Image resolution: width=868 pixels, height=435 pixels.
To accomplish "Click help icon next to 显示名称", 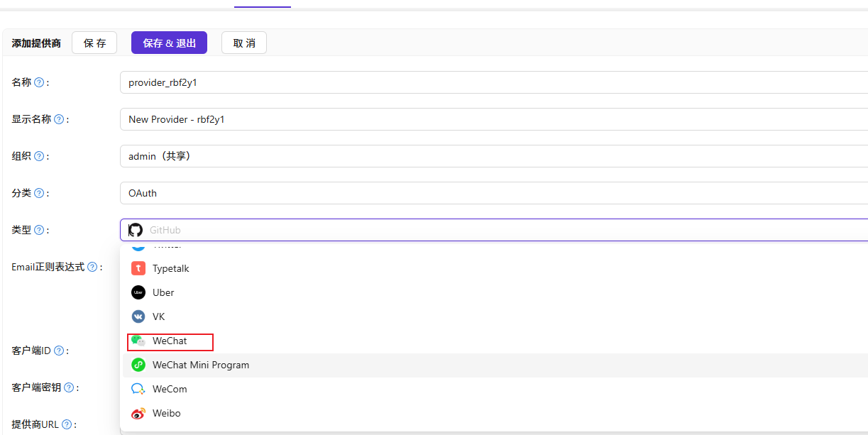I will 59,119.
